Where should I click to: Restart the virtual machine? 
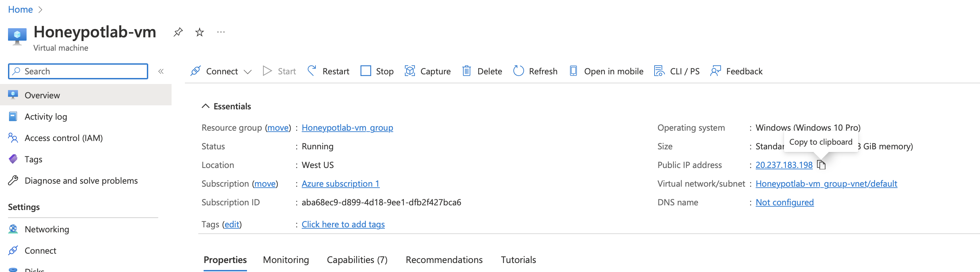click(328, 71)
